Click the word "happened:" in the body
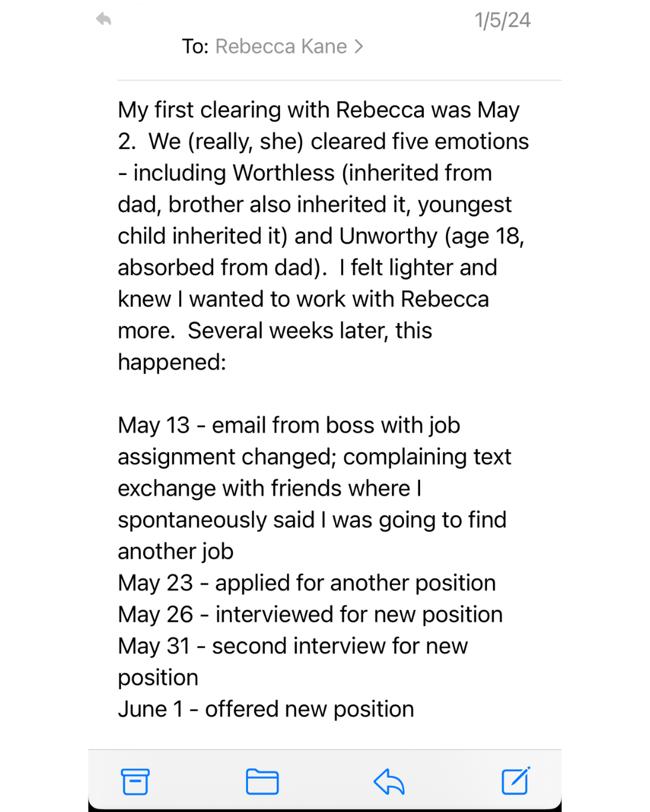This screenshot has width=650, height=812. pos(172,362)
